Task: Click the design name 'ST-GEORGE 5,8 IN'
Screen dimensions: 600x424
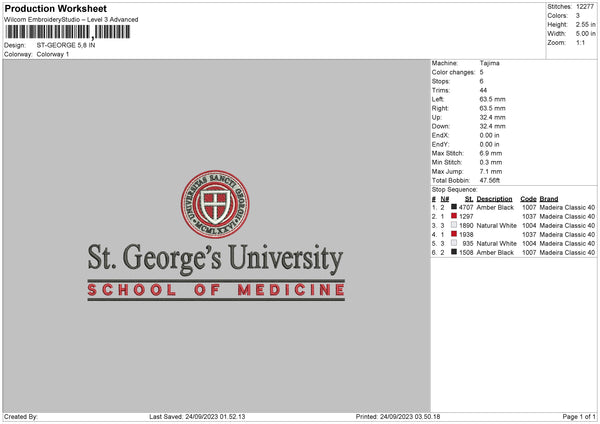Action: 66,45
